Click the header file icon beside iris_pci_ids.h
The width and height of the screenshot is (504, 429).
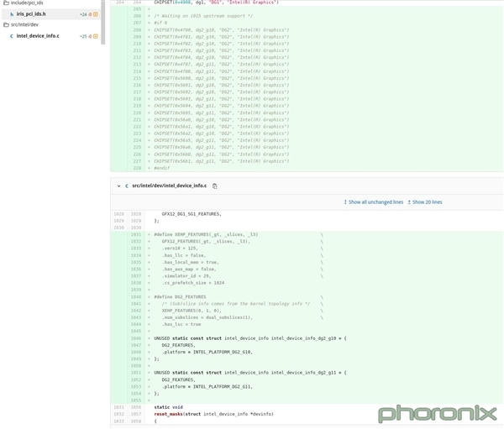[x=12, y=14]
